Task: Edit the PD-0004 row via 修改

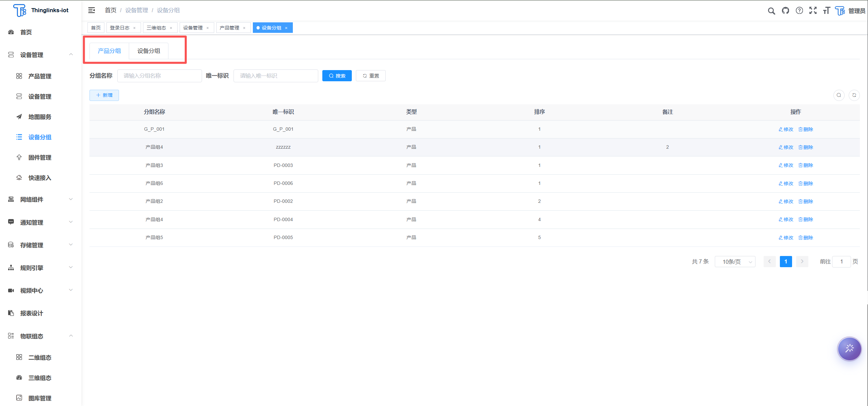Action: [x=786, y=219]
